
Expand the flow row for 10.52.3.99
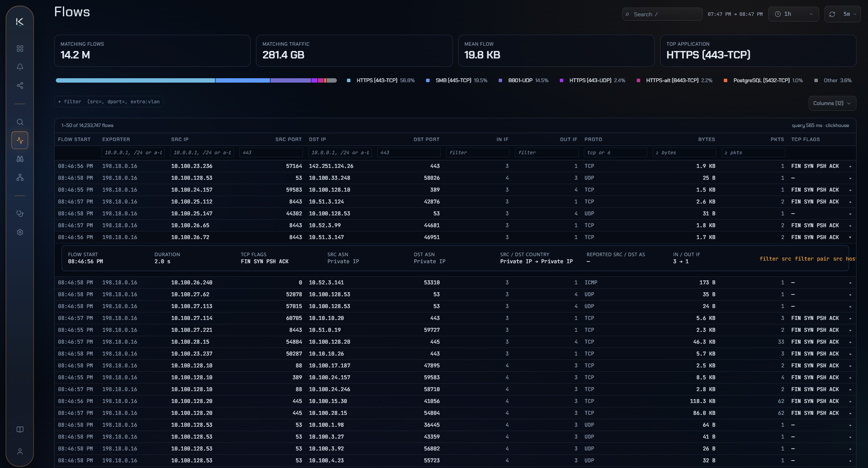click(850, 225)
